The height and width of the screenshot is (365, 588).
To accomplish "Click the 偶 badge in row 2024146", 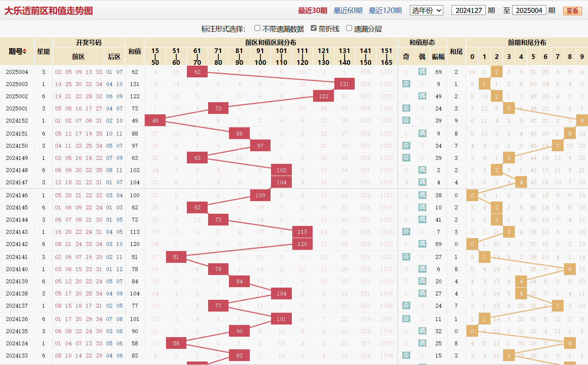I will point(422,195).
